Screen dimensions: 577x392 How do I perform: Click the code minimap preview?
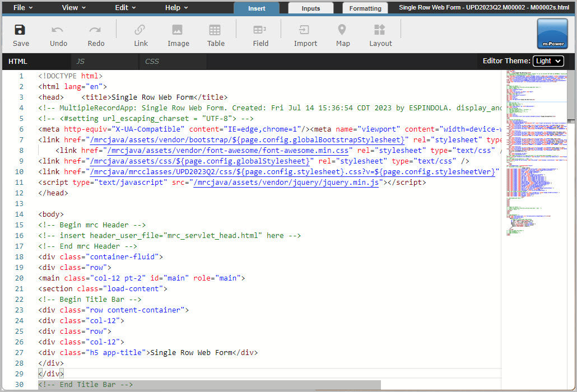tap(537, 153)
